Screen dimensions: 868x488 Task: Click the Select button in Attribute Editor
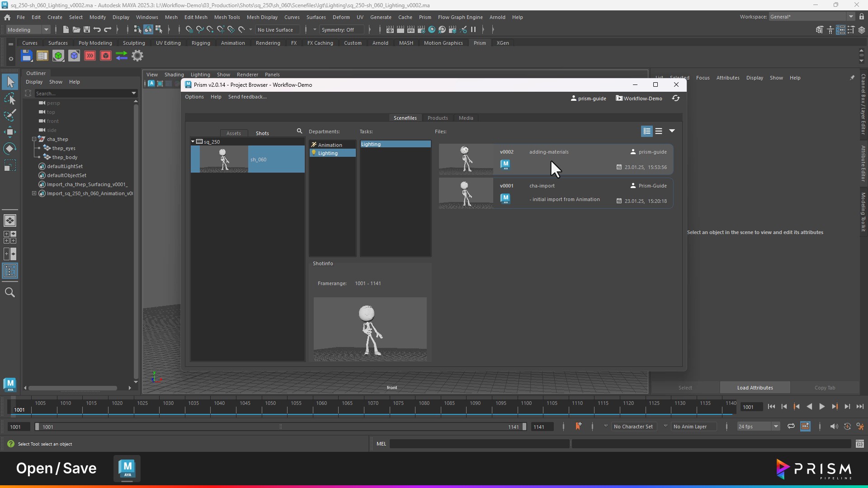(x=685, y=388)
